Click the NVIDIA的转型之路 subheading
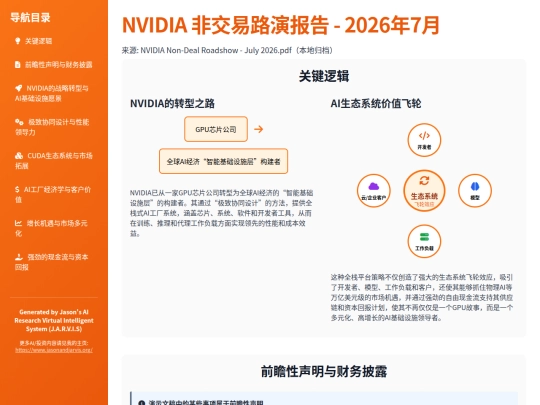This screenshot has height=405, width=540. [x=172, y=103]
